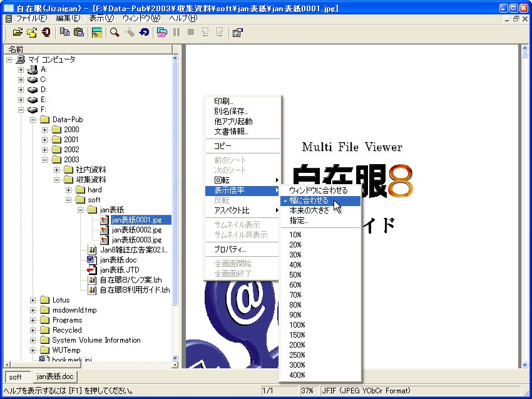Screen dimensions: 532x399
Task: Click the image icon beside jan表紙0002.jpg
Action: [104, 230]
